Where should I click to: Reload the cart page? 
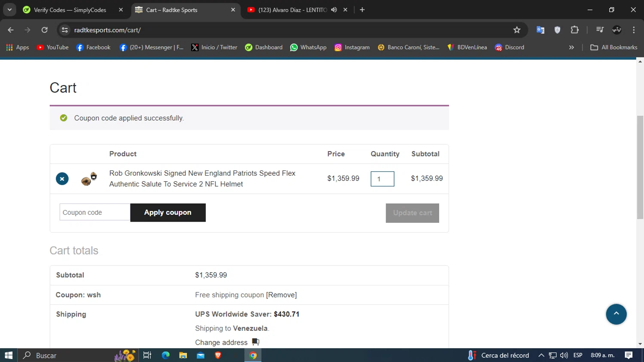44,30
